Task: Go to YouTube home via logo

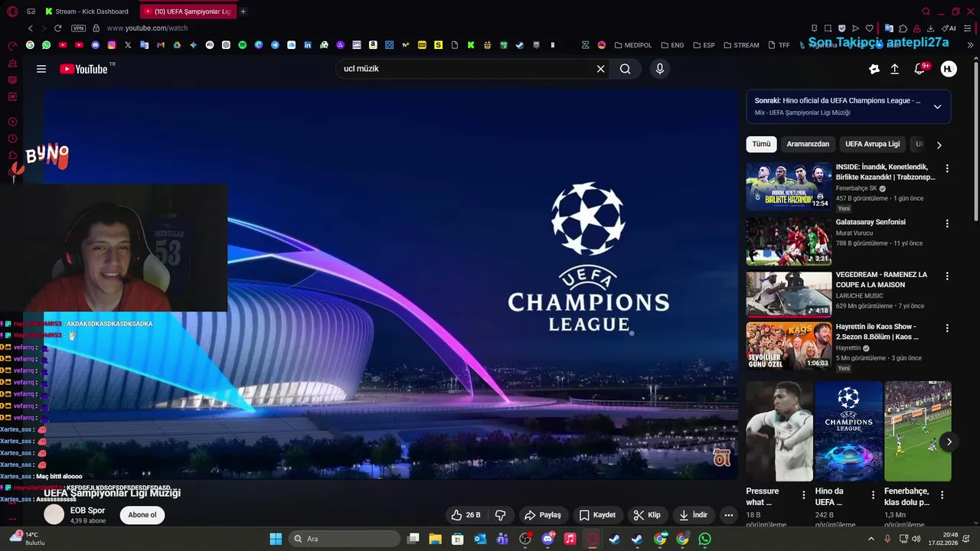Action: coord(83,69)
